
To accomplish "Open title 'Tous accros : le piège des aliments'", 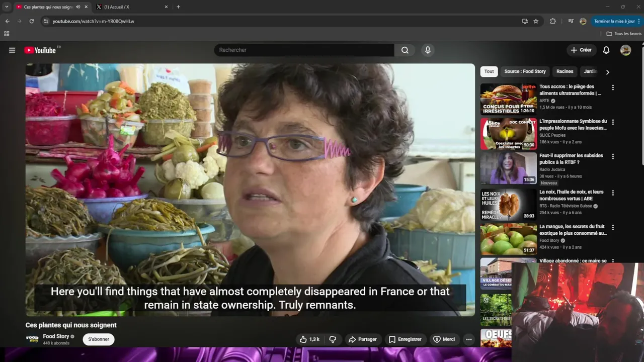I will click(x=570, y=90).
